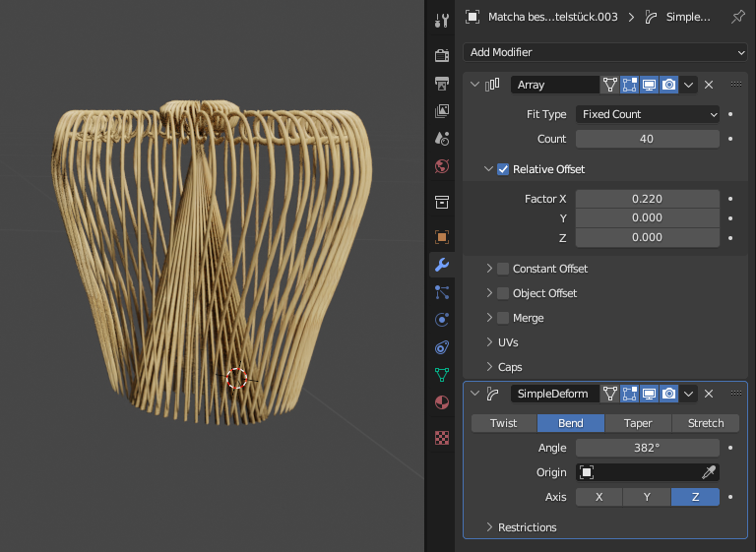Pin the properties editor context
756x552 pixels.
(x=737, y=17)
